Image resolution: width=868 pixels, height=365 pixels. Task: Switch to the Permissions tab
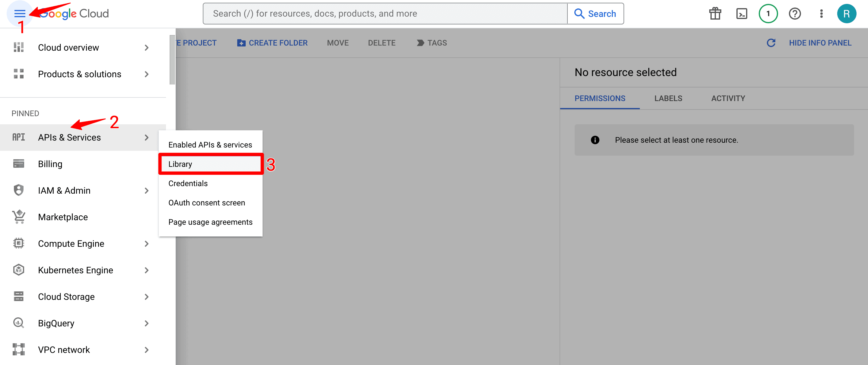pyautogui.click(x=599, y=98)
